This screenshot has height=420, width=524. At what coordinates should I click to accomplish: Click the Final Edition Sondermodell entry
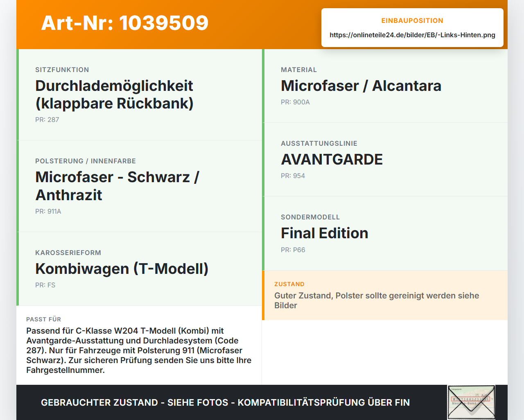(x=385, y=233)
